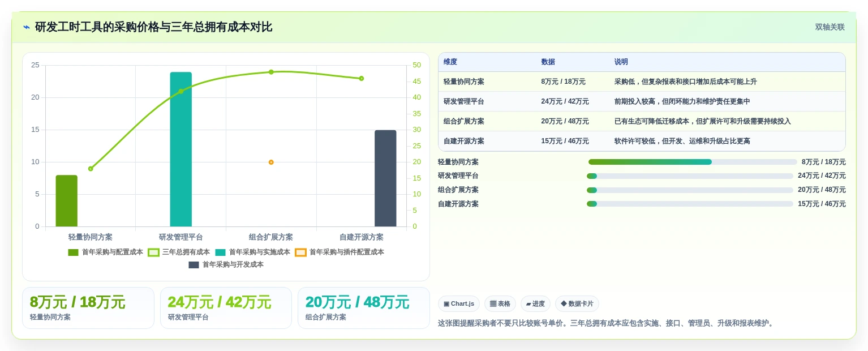Click the 自建开源方案 table row name
Screen dimensions: 868x351
[x=464, y=142]
